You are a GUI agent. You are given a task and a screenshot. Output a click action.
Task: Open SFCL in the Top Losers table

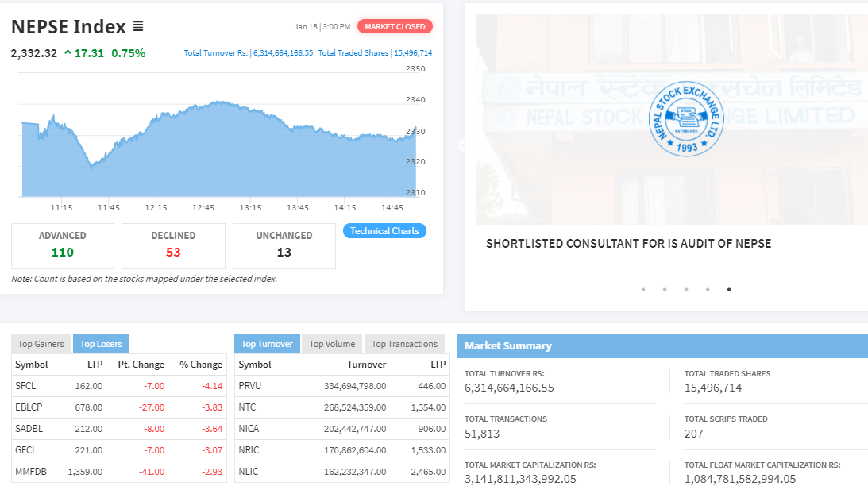pos(25,386)
